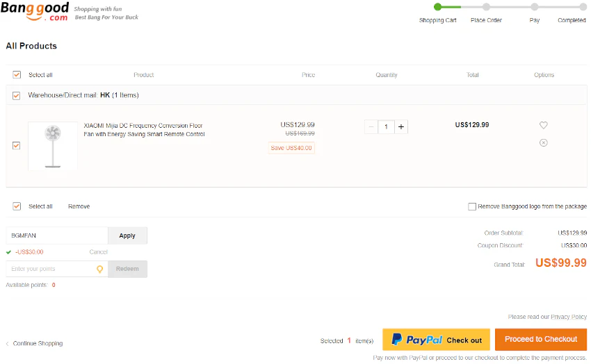Focus the coupon code field with BGMFAN

[57, 235]
